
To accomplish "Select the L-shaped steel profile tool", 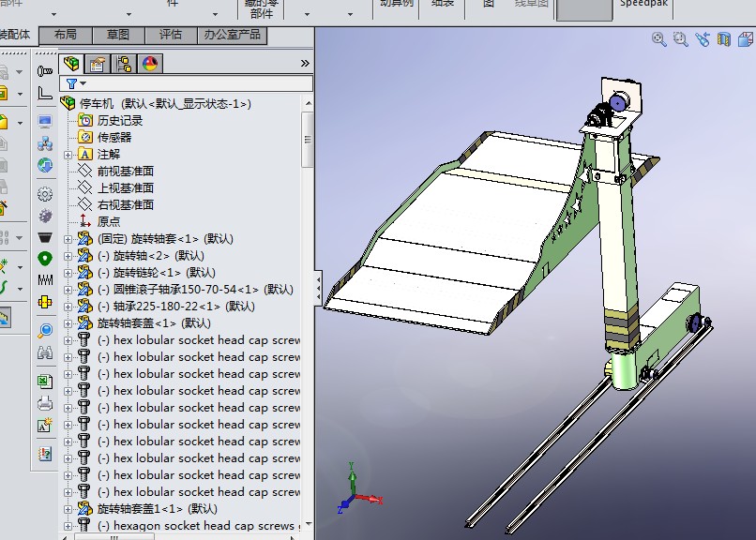I will 45,93.
